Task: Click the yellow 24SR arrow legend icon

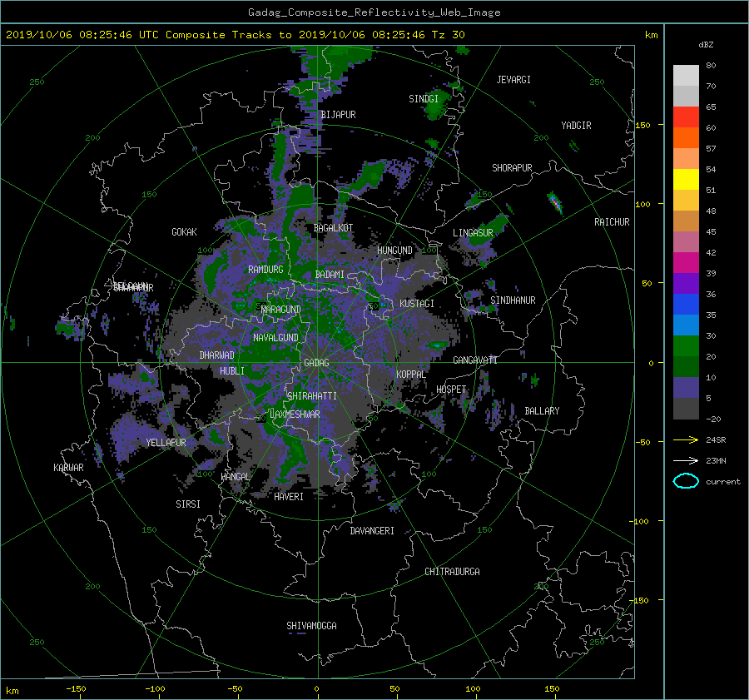Action: coord(686,439)
